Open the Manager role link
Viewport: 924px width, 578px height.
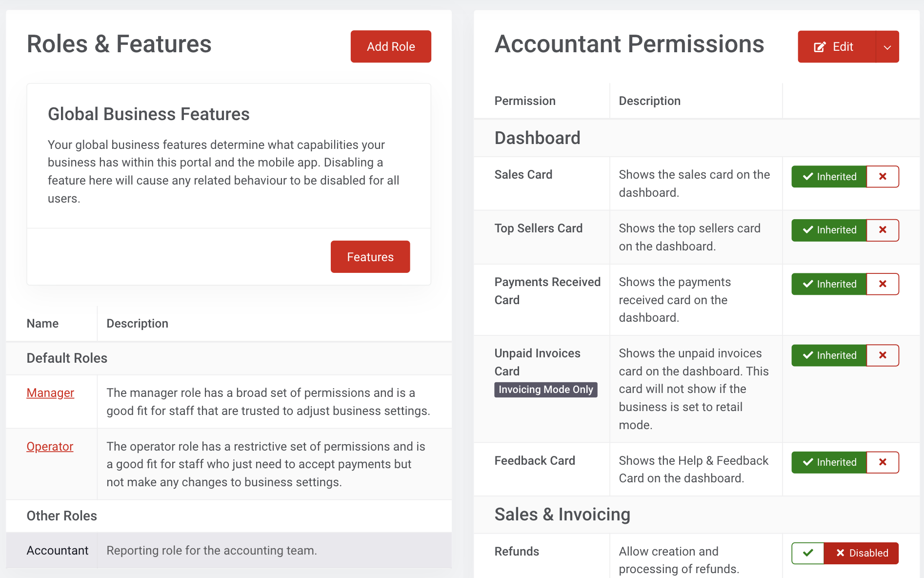coord(50,393)
